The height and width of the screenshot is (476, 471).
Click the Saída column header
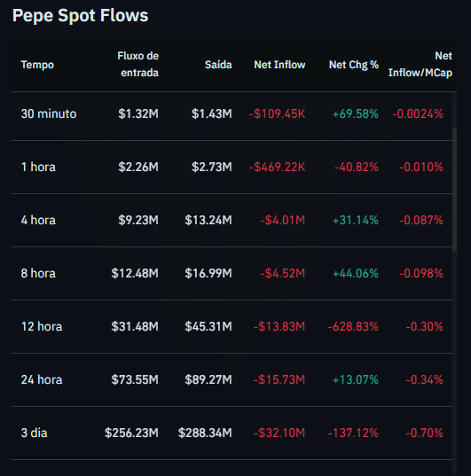(x=218, y=65)
